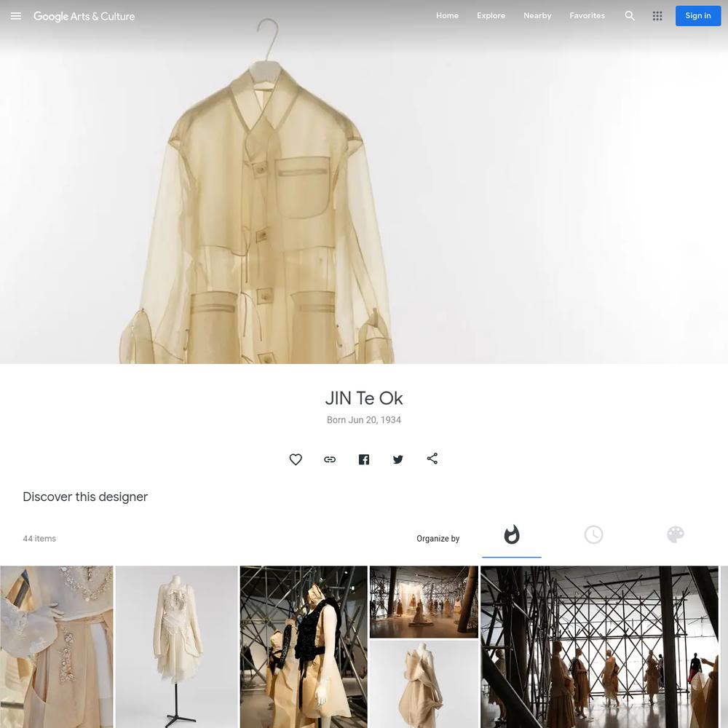Open the embroidered beige garment close-up thumbnail

pyautogui.click(x=57, y=646)
